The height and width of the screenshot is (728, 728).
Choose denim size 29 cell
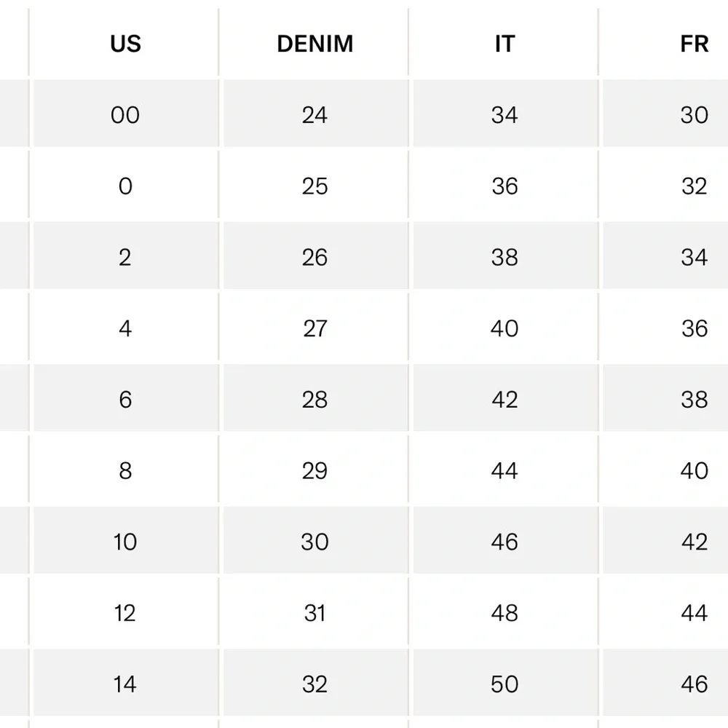(x=315, y=470)
